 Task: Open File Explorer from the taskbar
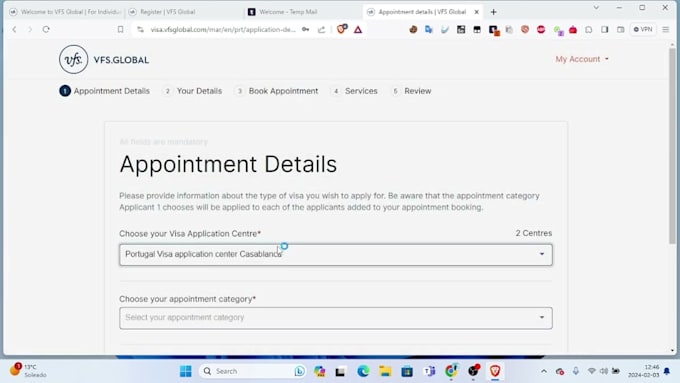point(385,371)
